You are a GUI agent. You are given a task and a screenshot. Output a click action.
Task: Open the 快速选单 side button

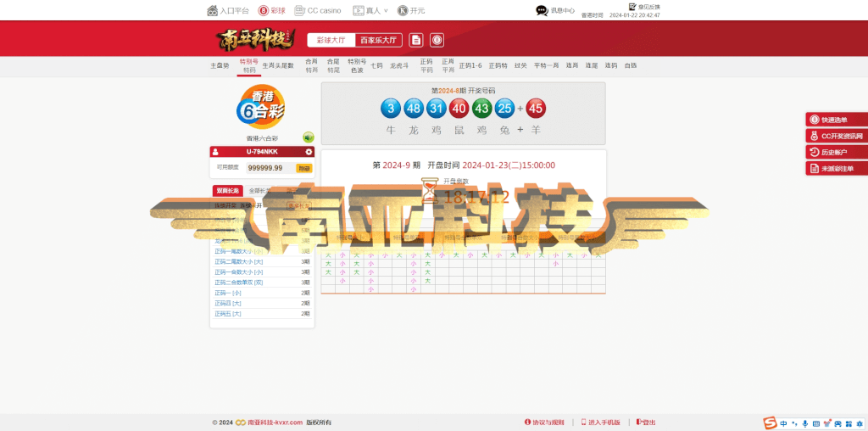pyautogui.click(x=837, y=120)
